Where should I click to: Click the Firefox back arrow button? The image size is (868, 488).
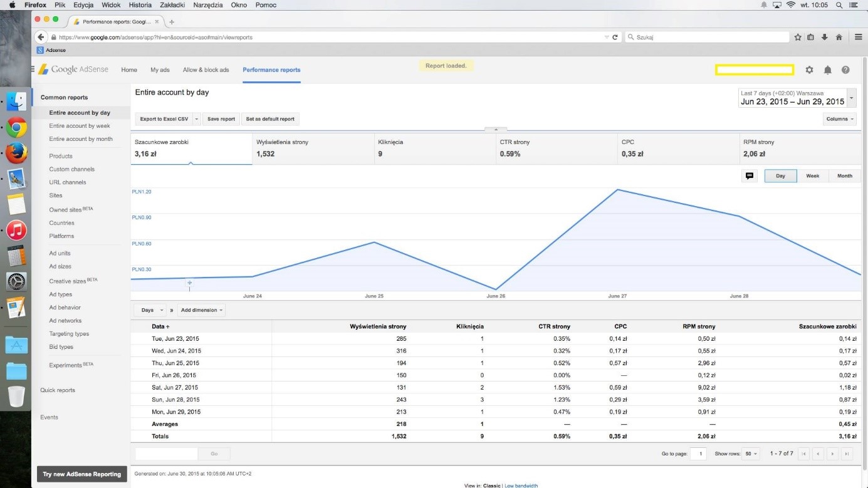click(x=41, y=37)
